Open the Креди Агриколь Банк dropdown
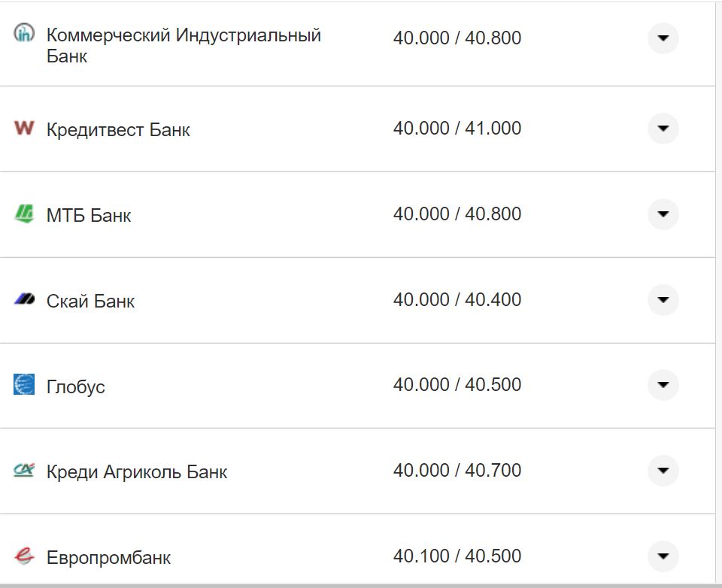The height and width of the screenshot is (588, 722). (x=663, y=471)
